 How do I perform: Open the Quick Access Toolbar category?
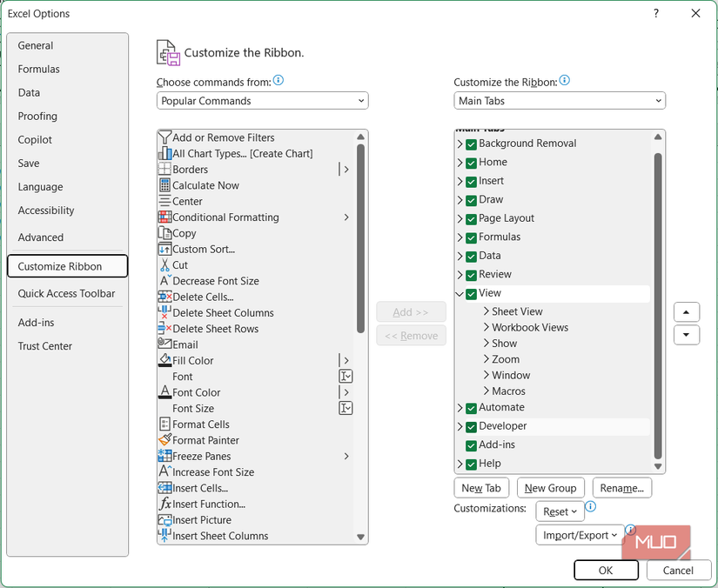66,294
